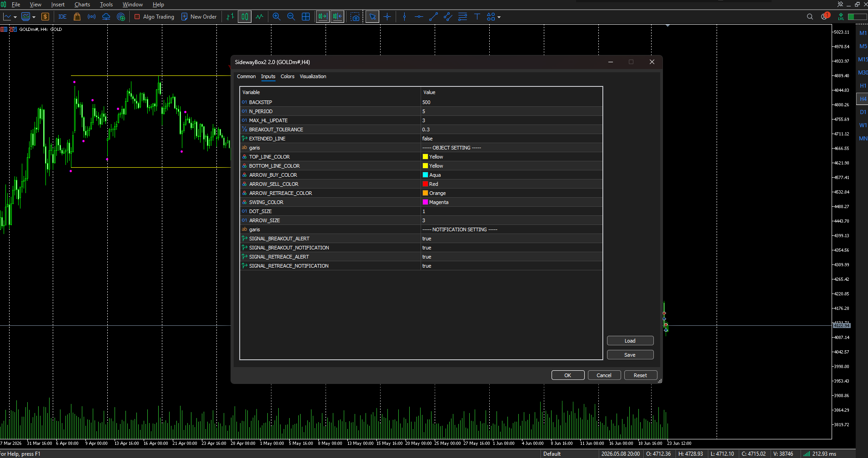
Task: Click the Red color swatch
Action: point(425,184)
